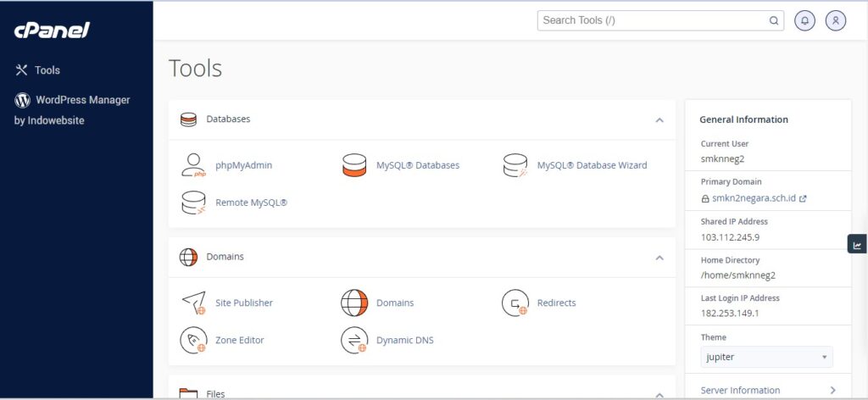Click the Files section heading
The height and width of the screenshot is (400, 868).
pos(215,394)
